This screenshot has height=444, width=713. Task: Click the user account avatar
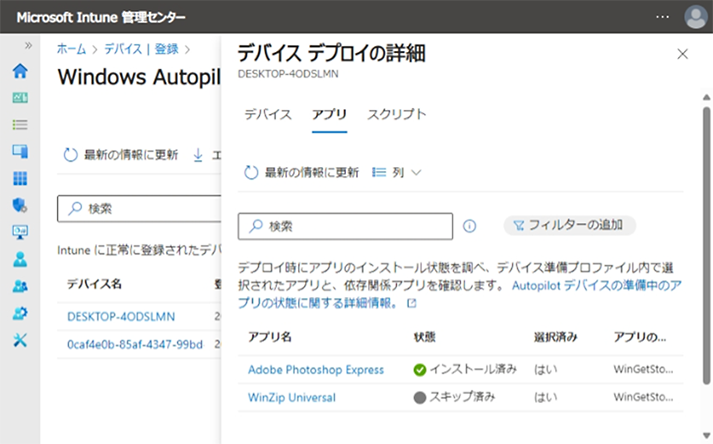pos(696,17)
